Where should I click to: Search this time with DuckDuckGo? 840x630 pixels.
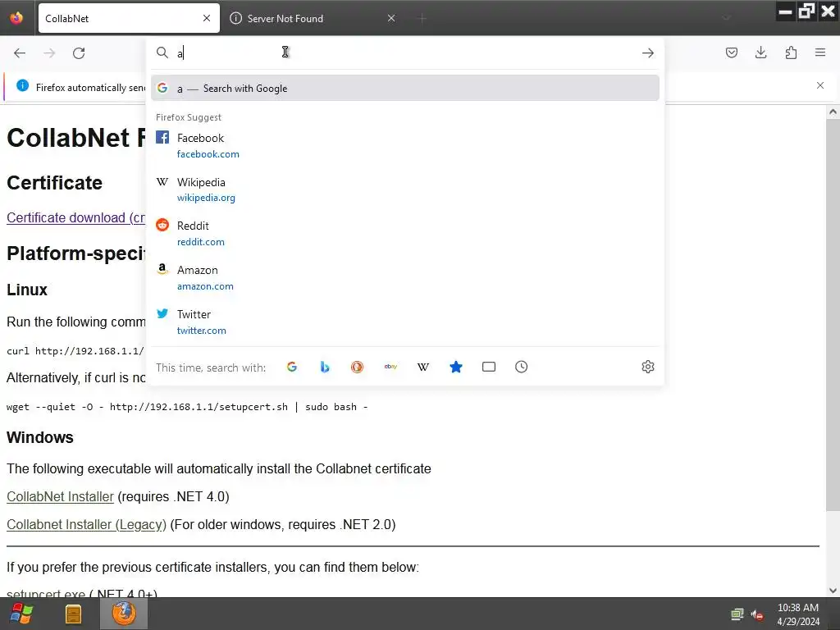[358, 367]
